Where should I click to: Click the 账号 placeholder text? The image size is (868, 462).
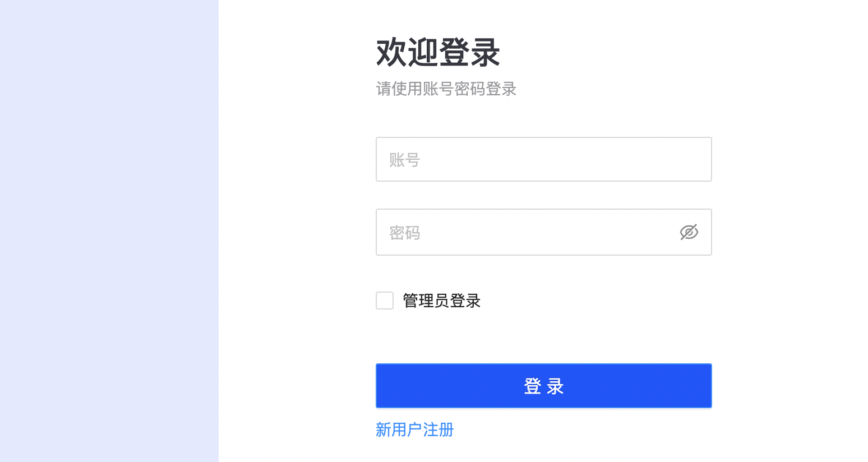405,160
